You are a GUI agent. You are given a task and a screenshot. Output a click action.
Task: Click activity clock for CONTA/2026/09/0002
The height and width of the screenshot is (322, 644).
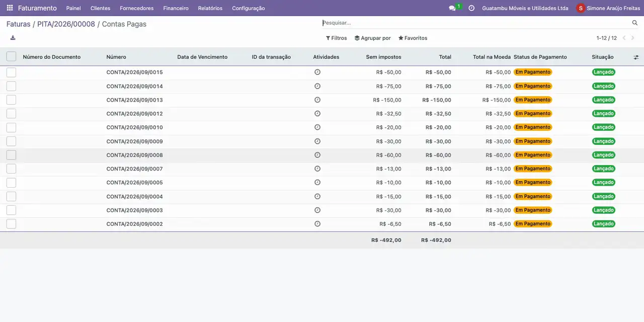coord(317,224)
